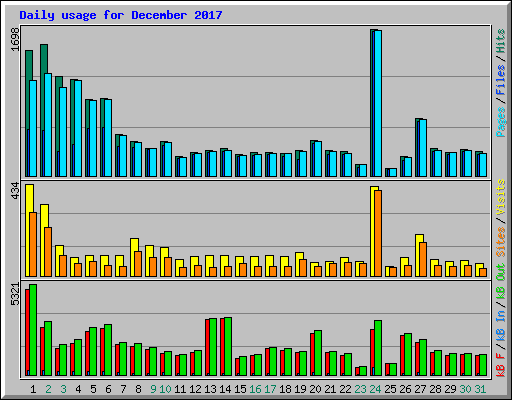Viewport: 512px width, 400px height.
Task: Click day 16 on the x-axis
Action: tap(255, 389)
